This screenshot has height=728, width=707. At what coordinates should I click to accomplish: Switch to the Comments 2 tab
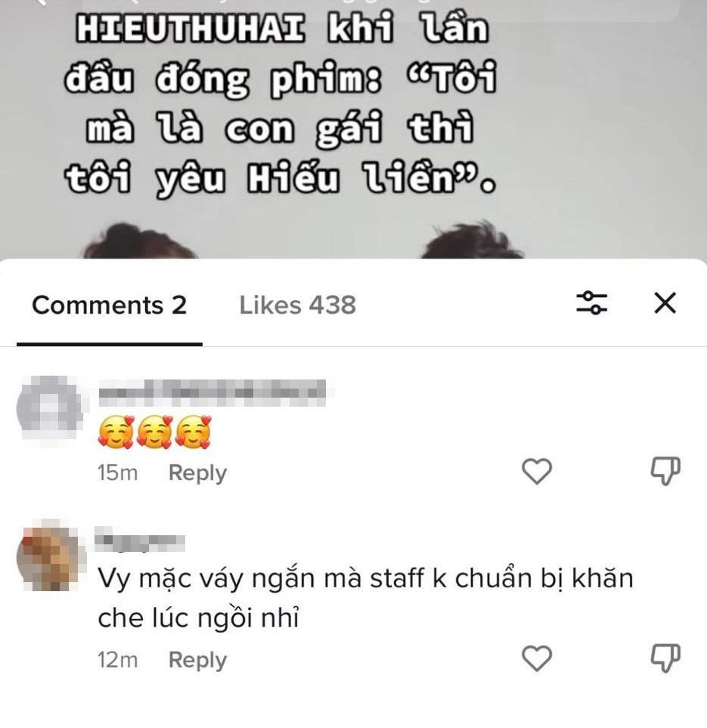click(109, 305)
